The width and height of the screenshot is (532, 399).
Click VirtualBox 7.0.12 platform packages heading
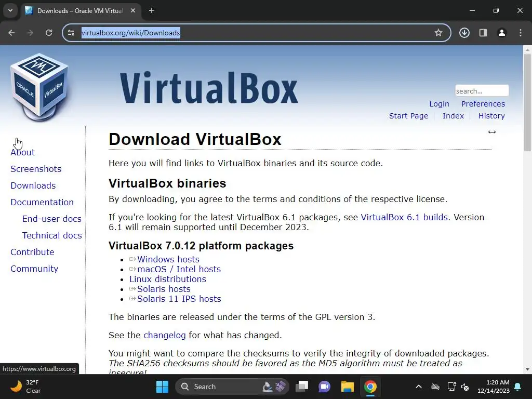point(201,246)
